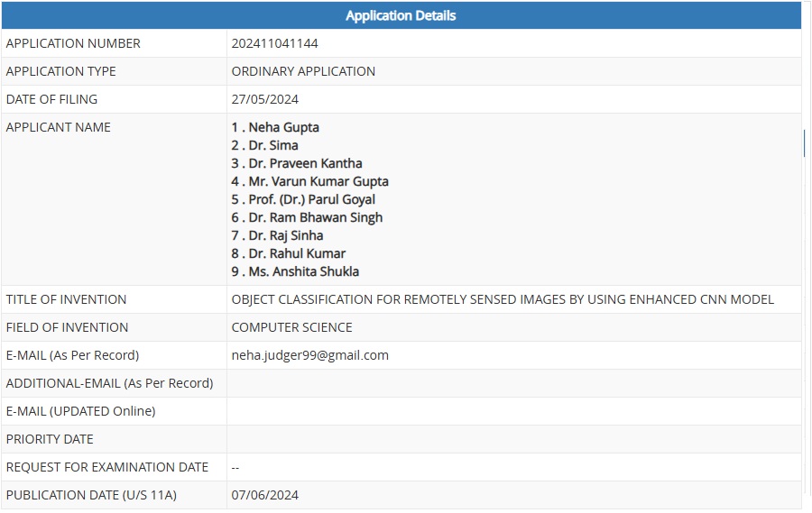Viewport: 812px width, 513px height.
Task: Click applicant name Dr. Raj Sinha
Action: coord(277,235)
